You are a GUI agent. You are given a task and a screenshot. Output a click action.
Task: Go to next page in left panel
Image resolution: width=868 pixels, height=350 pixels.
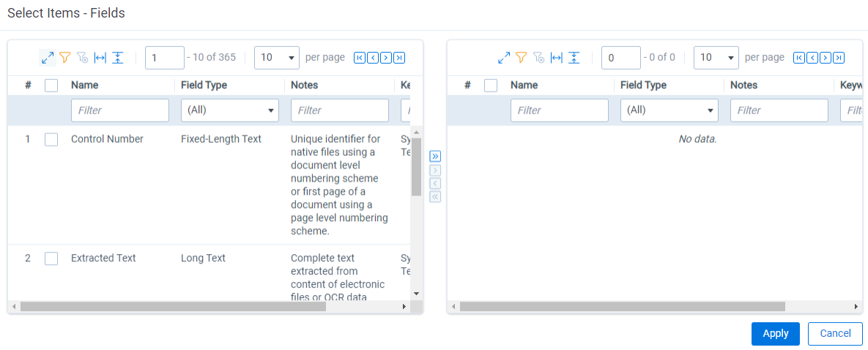tap(386, 58)
